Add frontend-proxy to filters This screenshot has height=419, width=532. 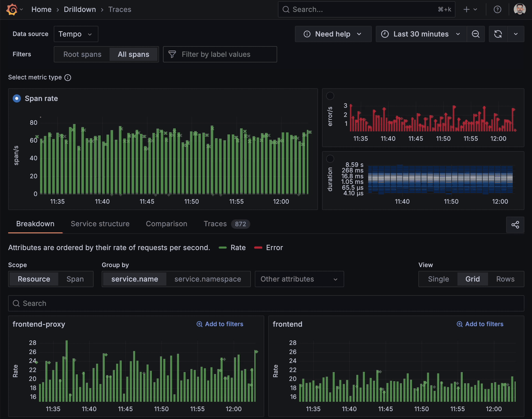tap(220, 324)
